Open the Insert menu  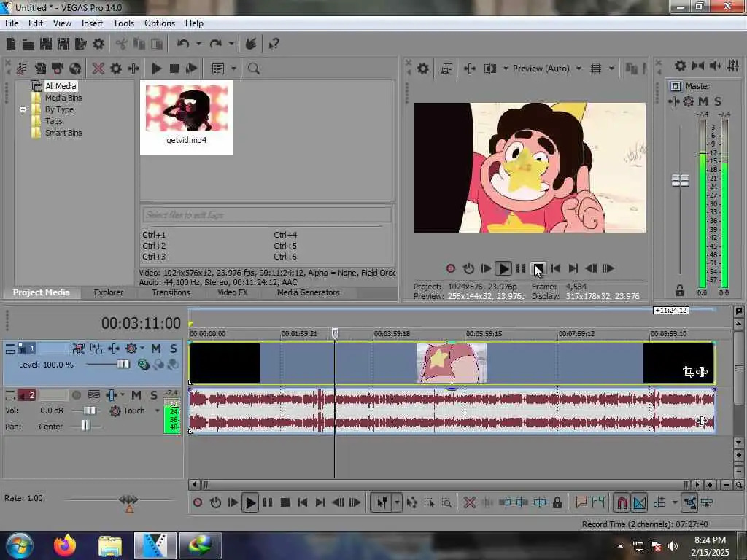[x=92, y=23]
